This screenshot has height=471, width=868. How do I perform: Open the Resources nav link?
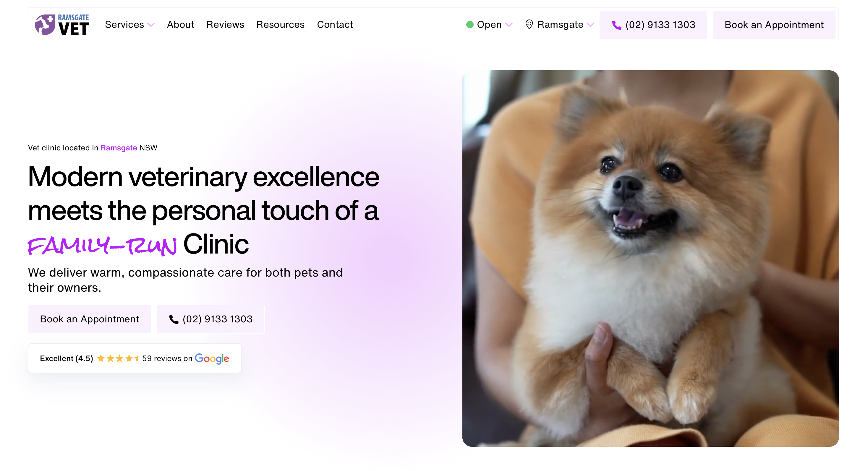280,25
